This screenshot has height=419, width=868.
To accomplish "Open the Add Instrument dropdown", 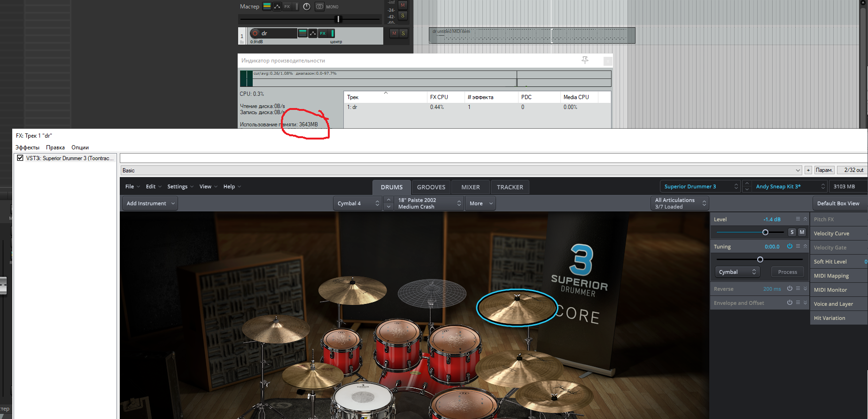I will pyautogui.click(x=150, y=203).
